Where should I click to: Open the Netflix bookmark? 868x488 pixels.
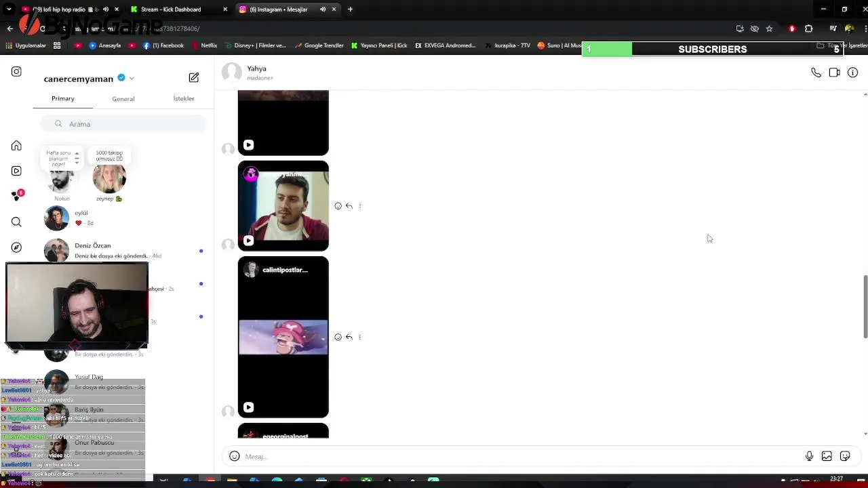tap(204, 45)
